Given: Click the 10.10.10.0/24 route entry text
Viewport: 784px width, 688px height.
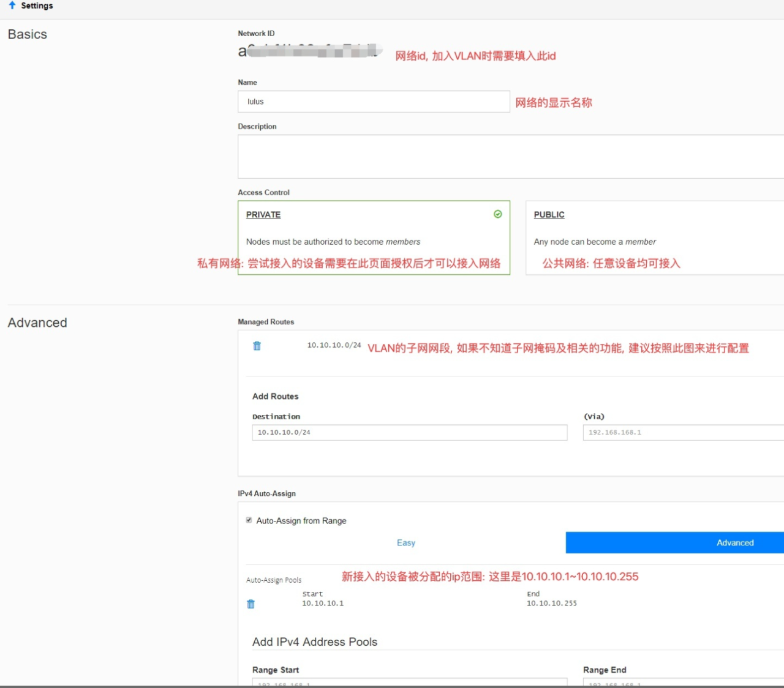Looking at the screenshot, I should point(334,345).
